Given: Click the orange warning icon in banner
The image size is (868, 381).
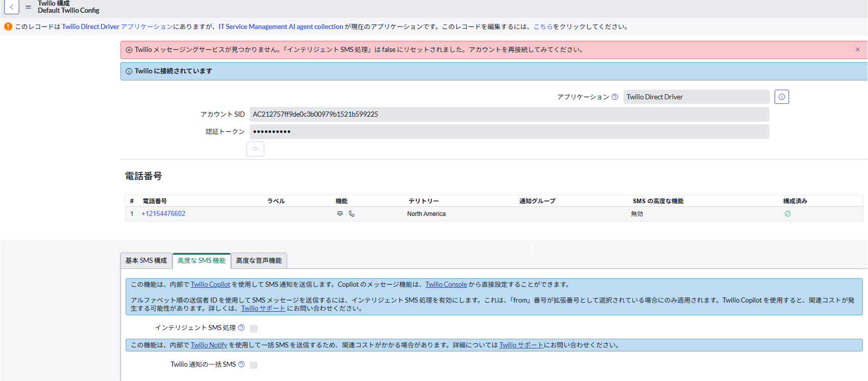Looking at the screenshot, I should [8, 26].
